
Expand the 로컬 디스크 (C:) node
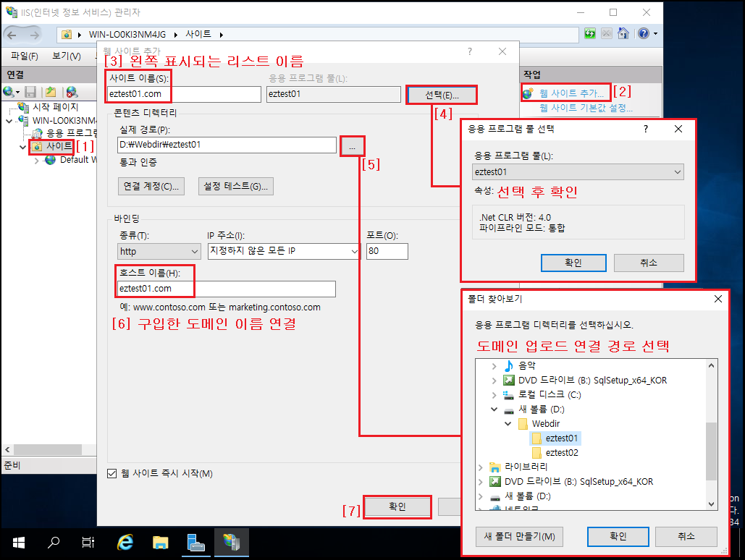pyautogui.click(x=494, y=395)
